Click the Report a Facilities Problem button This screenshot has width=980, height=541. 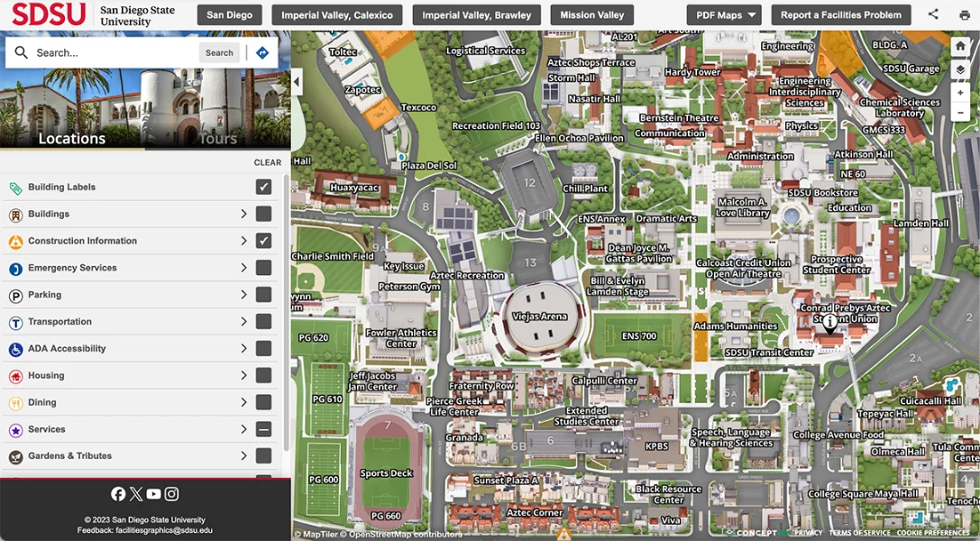pyautogui.click(x=841, y=15)
